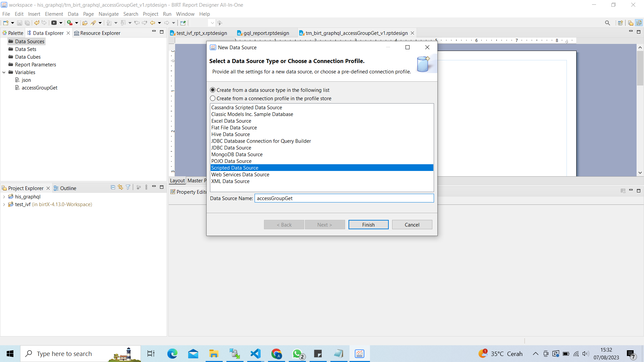Open the Navigate menu

[x=108, y=14]
